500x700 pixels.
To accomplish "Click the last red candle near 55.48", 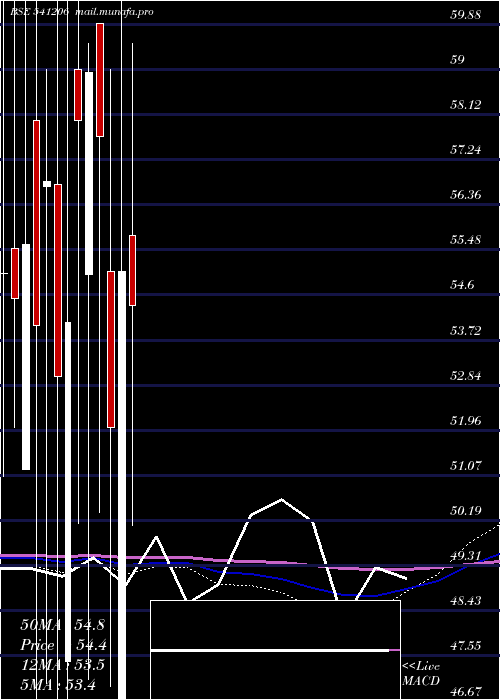I will (x=133, y=271).
